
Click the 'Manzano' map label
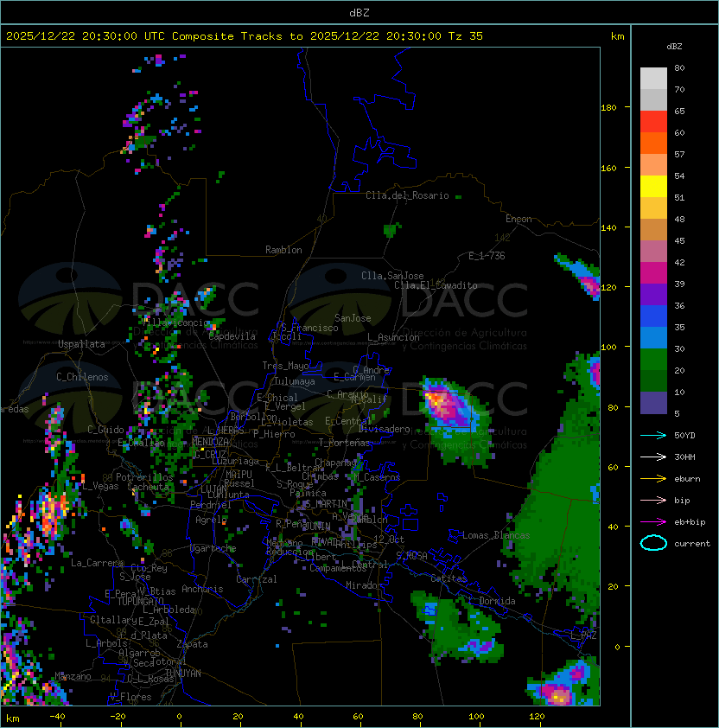pyautogui.click(x=73, y=676)
